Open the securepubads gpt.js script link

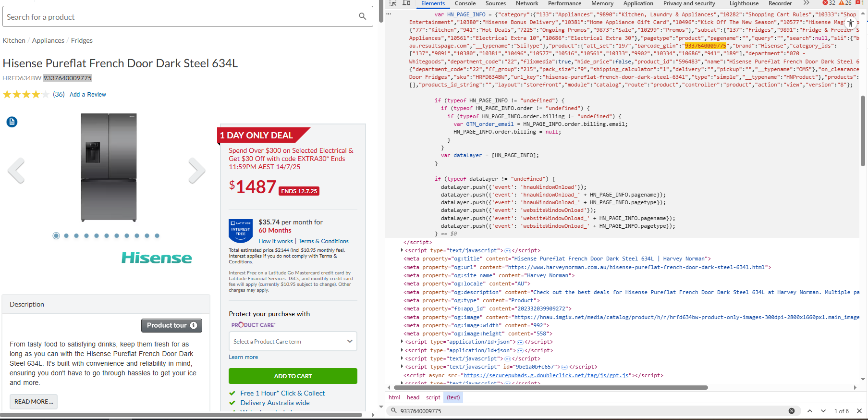click(546, 375)
